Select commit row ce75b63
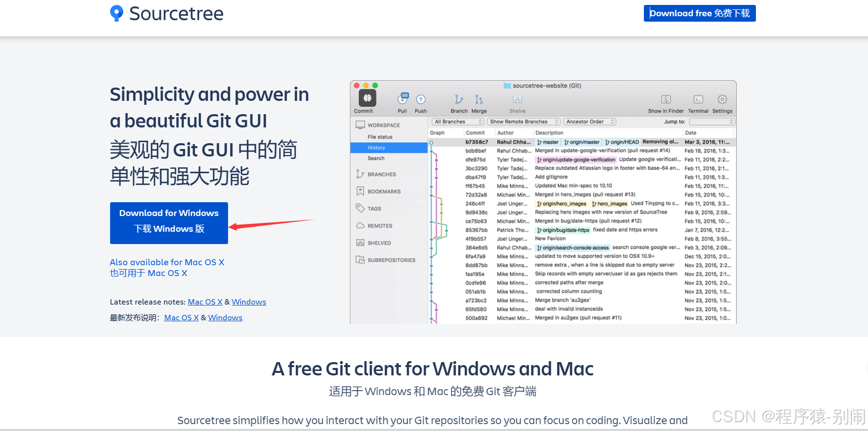 point(582,221)
